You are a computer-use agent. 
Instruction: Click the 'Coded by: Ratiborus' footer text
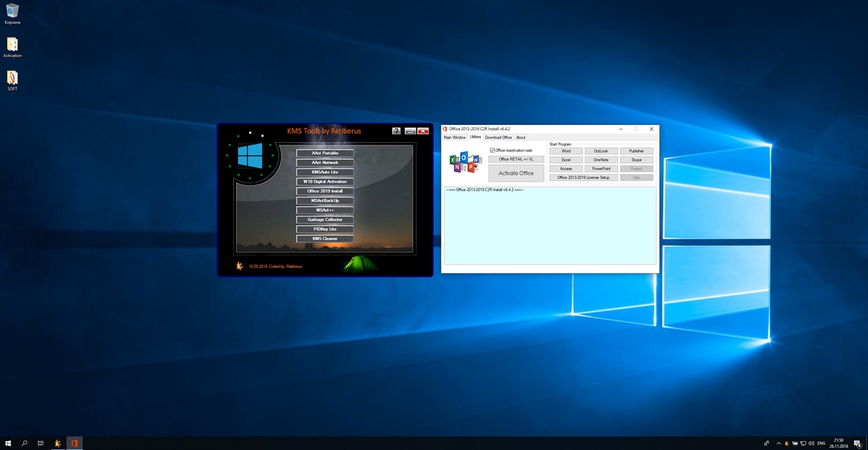tap(285, 266)
